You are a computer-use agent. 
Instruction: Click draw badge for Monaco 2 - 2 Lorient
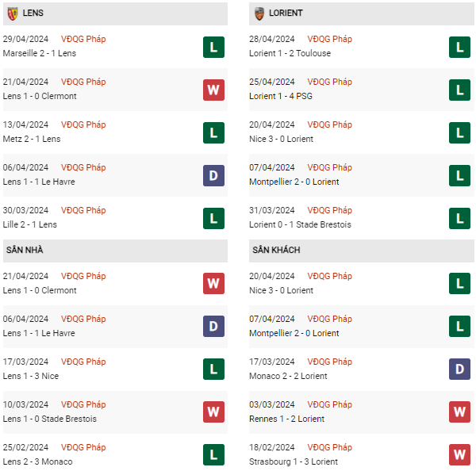tap(459, 370)
